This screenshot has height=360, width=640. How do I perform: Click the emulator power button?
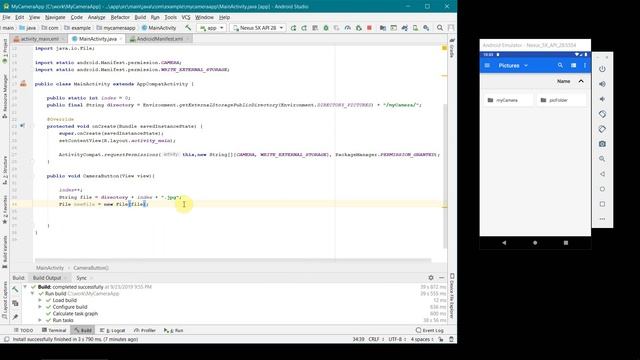[x=602, y=69]
